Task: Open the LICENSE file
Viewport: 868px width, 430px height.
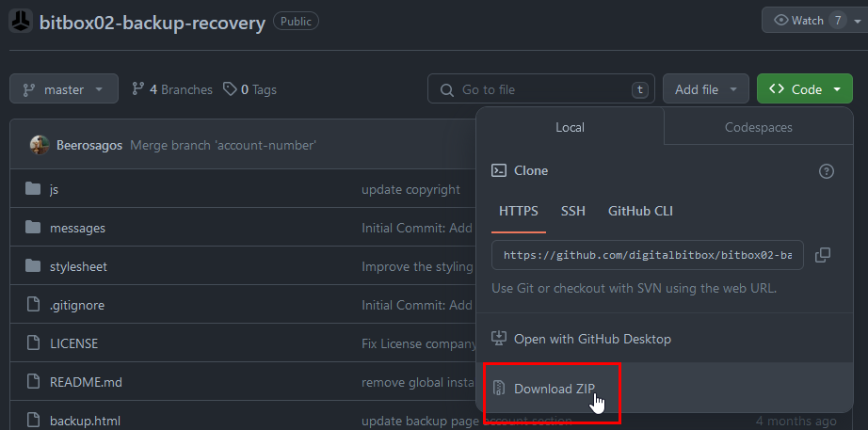Action: pyautogui.click(x=73, y=343)
